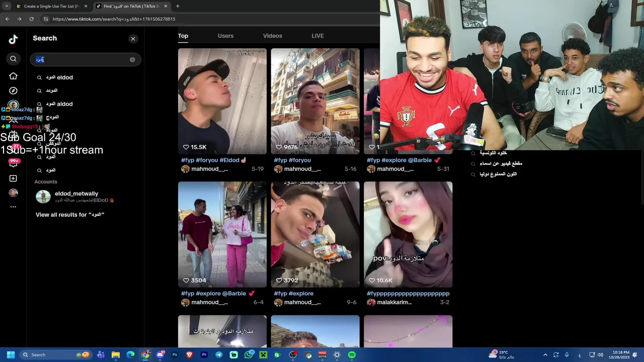Image resolution: width=644 pixels, height=362 pixels.
Task: Open the video thumbnail with 3792 likes
Action: click(x=315, y=234)
